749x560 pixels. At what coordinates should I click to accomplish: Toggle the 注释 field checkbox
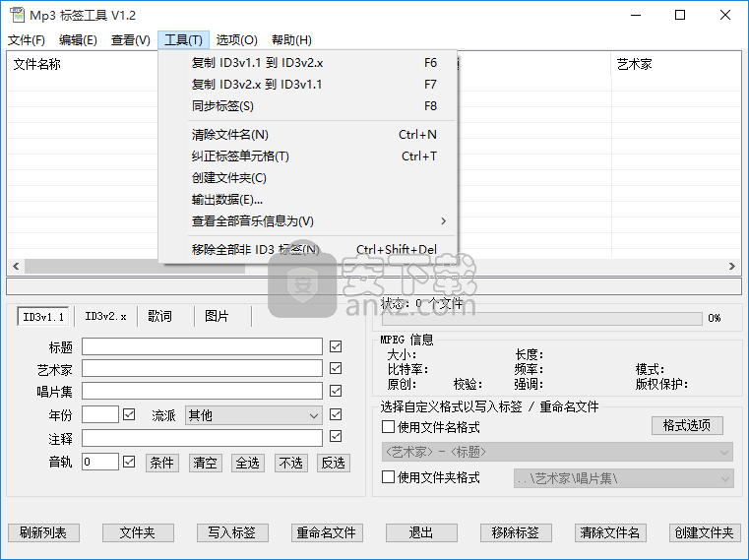(x=336, y=436)
